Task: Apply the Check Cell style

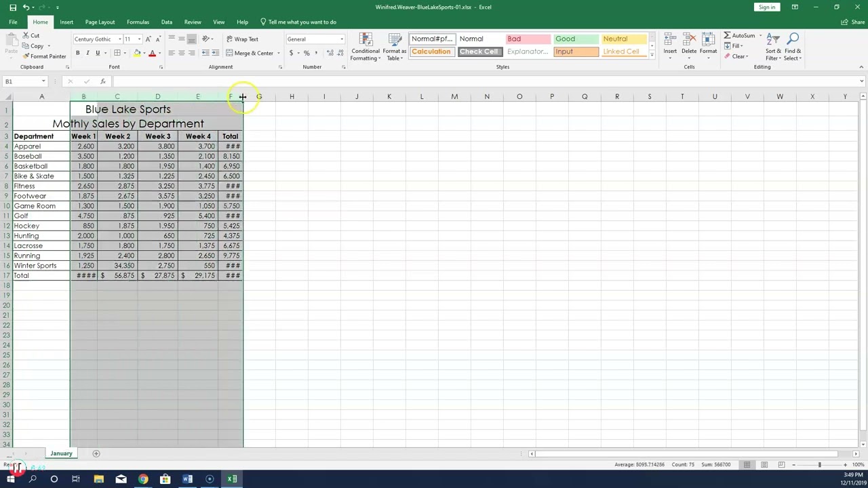Action: click(479, 52)
